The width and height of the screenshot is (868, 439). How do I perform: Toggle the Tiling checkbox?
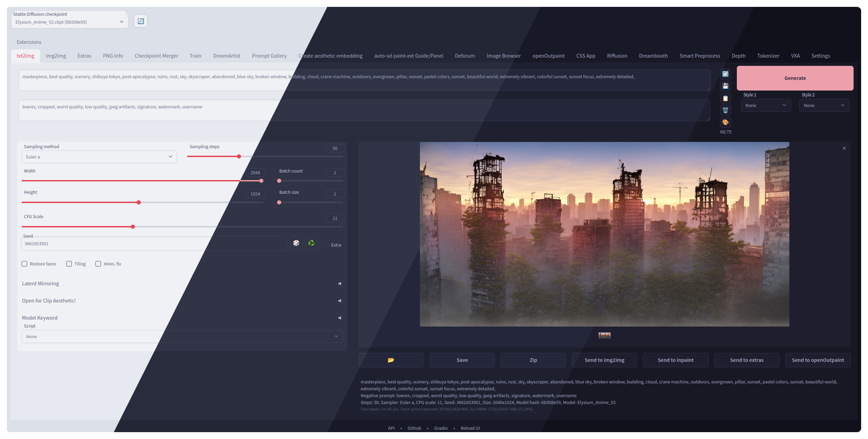pyautogui.click(x=69, y=264)
